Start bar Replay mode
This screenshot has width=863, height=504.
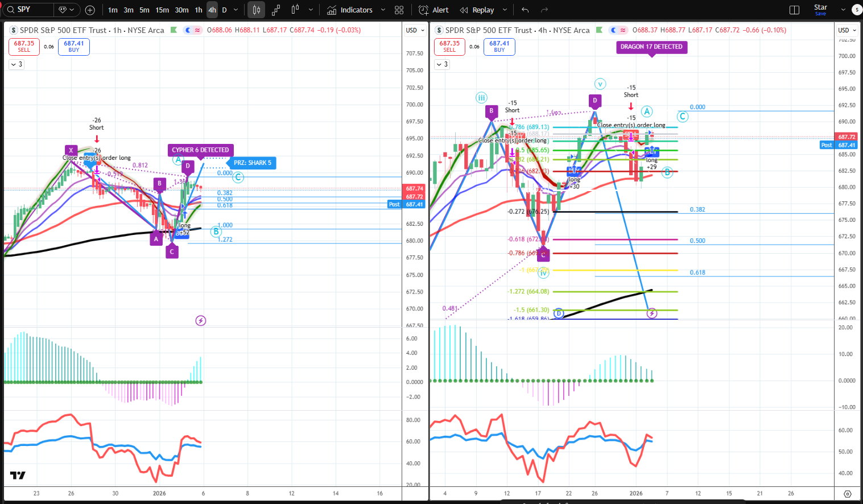477,10
